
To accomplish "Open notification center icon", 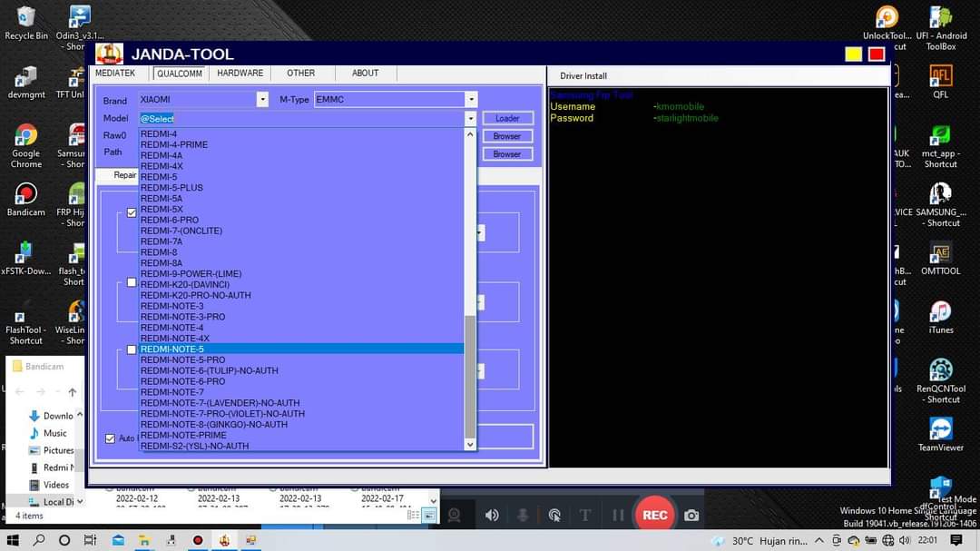I will click(956, 540).
